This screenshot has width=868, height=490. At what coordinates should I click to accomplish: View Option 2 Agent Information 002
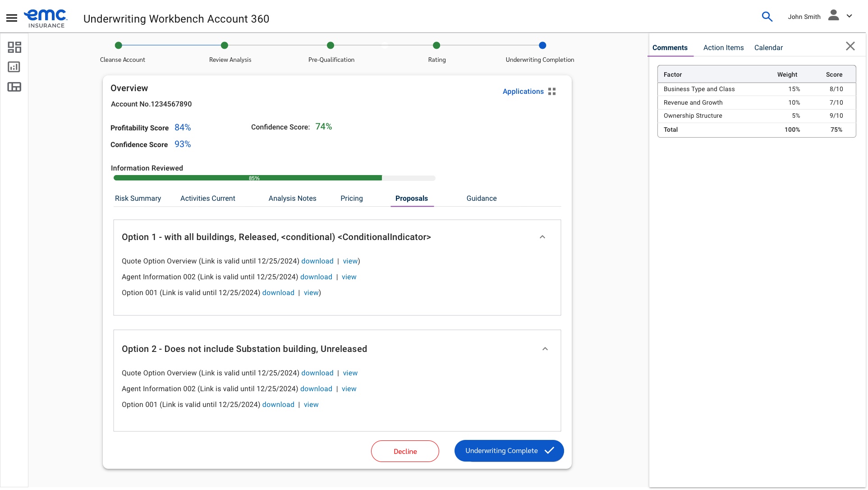(349, 389)
